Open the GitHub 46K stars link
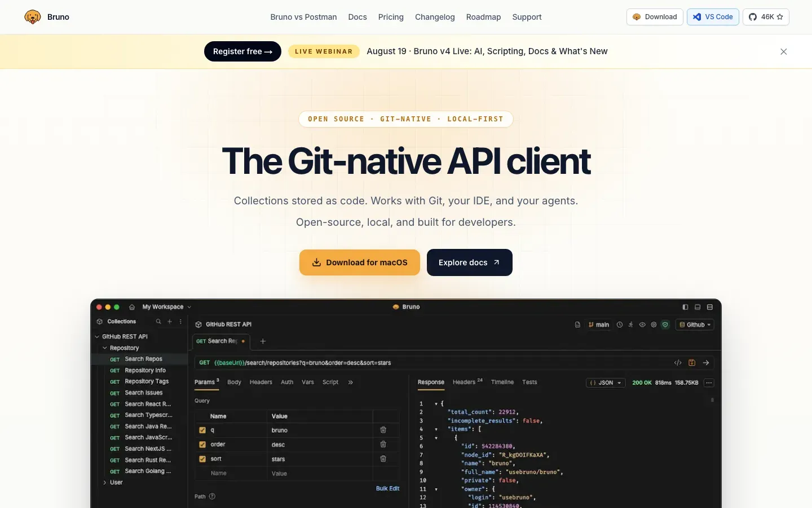Screen dimensions: 812x508 coord(766,17)
